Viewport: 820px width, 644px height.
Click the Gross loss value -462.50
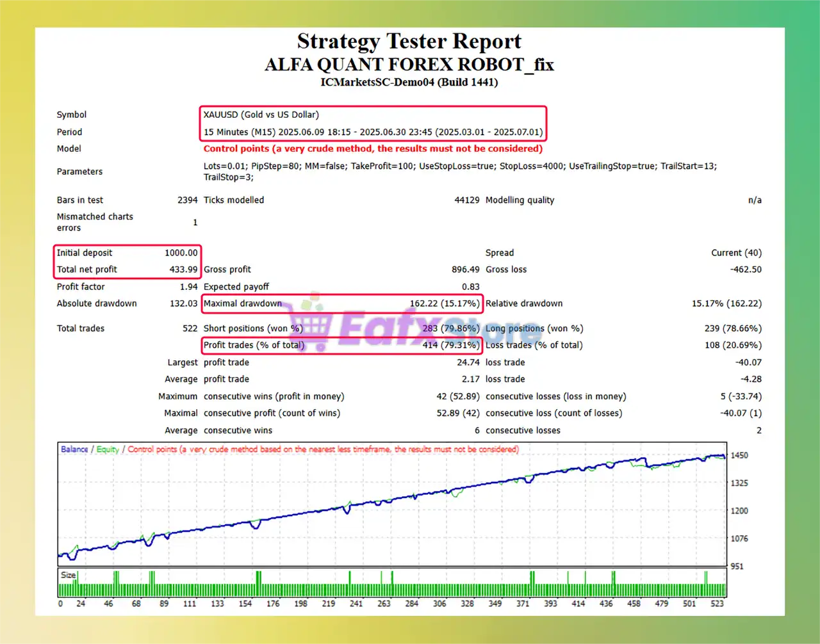[x=746, y=270]
